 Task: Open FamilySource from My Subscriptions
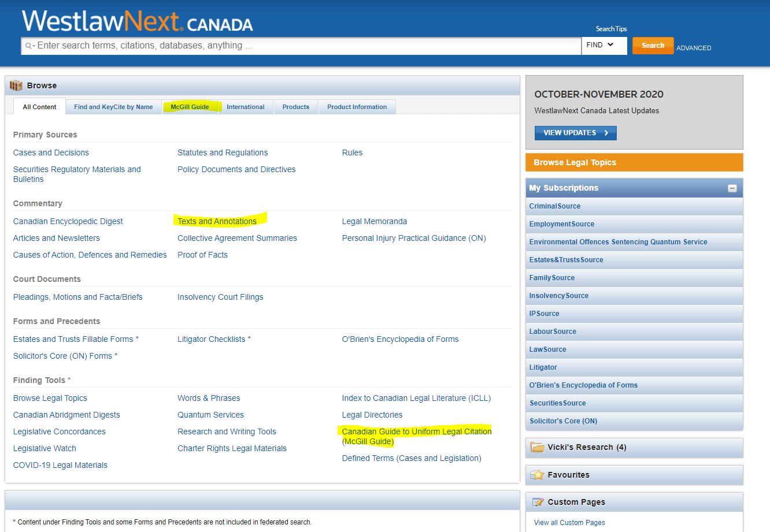click(551, 277)
